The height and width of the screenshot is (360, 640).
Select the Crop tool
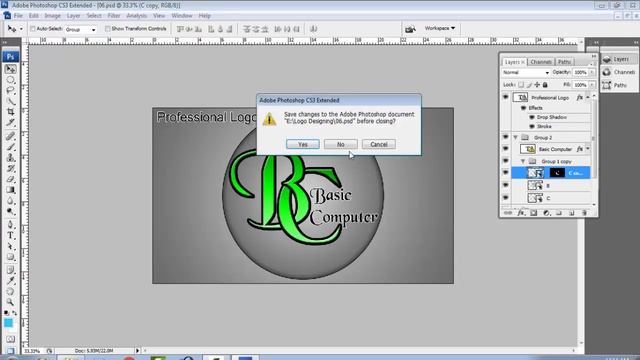[x=11, y=112]
